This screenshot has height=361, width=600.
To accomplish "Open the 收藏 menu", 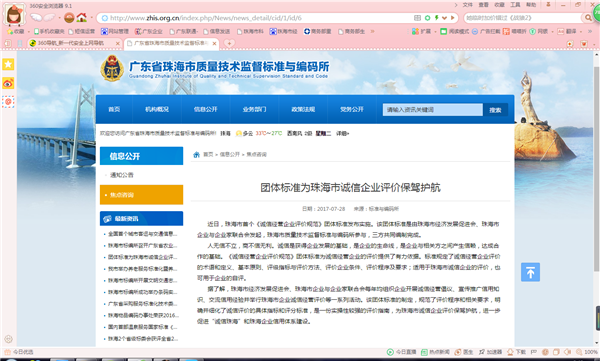I will (x=499, y=5).
